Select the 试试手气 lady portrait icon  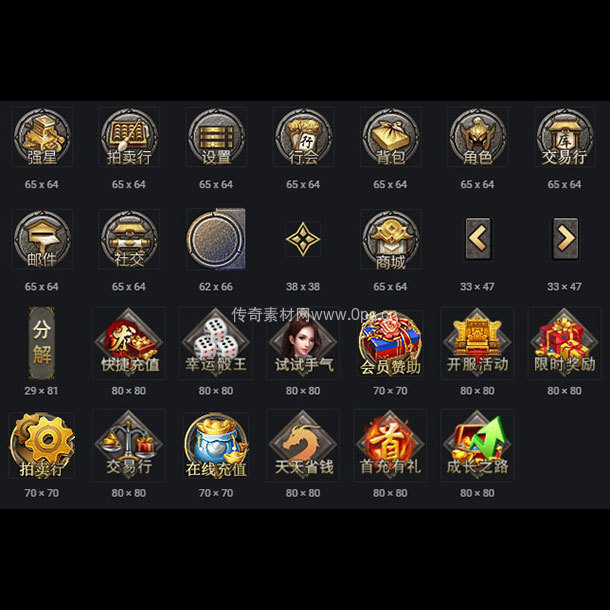303,343
